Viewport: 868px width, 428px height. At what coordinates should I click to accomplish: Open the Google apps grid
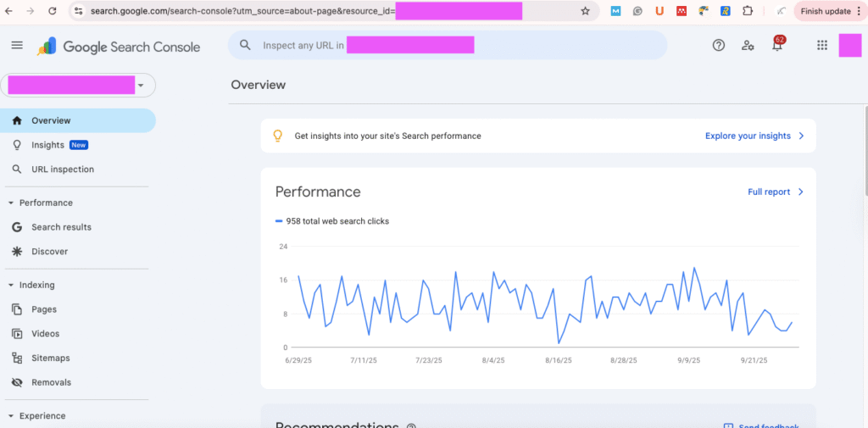click(821, 46)
